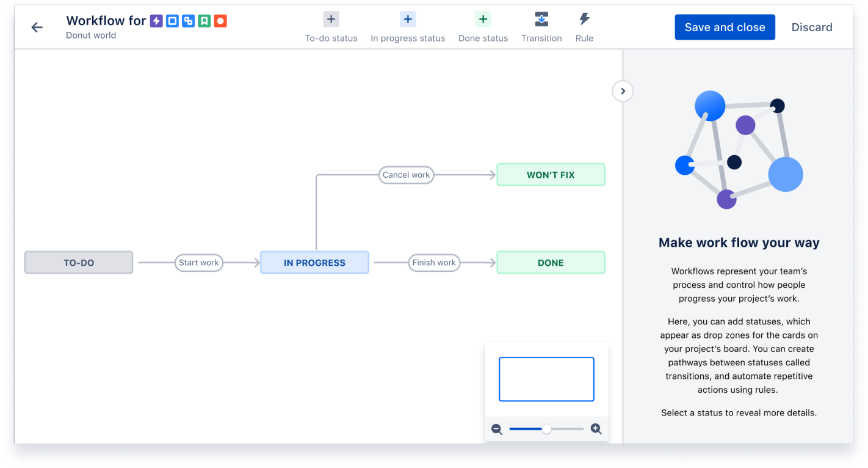This screenshot has height=468, width=868.
Task: Zoom out using the magnifier minus icon
Action: coord(497,429)
